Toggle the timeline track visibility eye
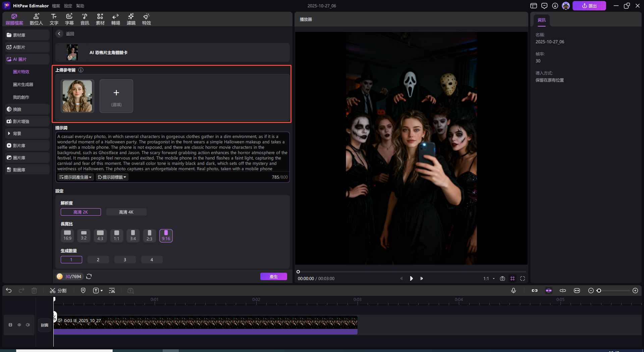 [19, 325]
